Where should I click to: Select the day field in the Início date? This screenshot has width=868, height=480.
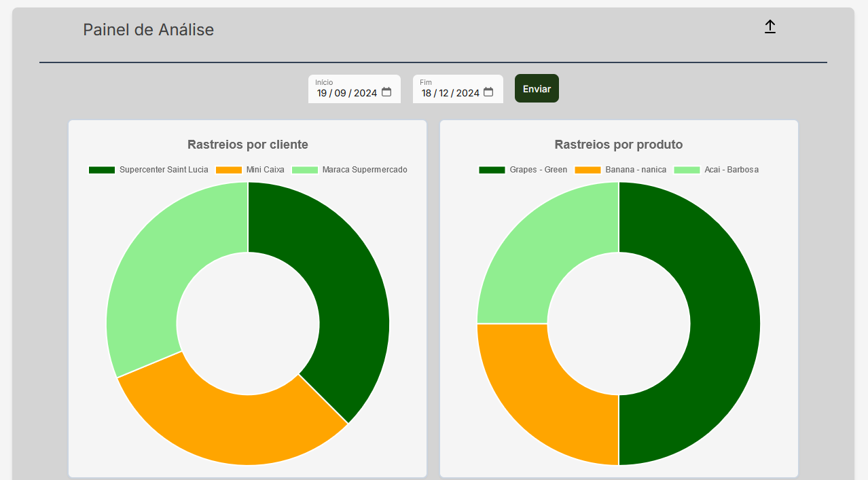point(322,93)
